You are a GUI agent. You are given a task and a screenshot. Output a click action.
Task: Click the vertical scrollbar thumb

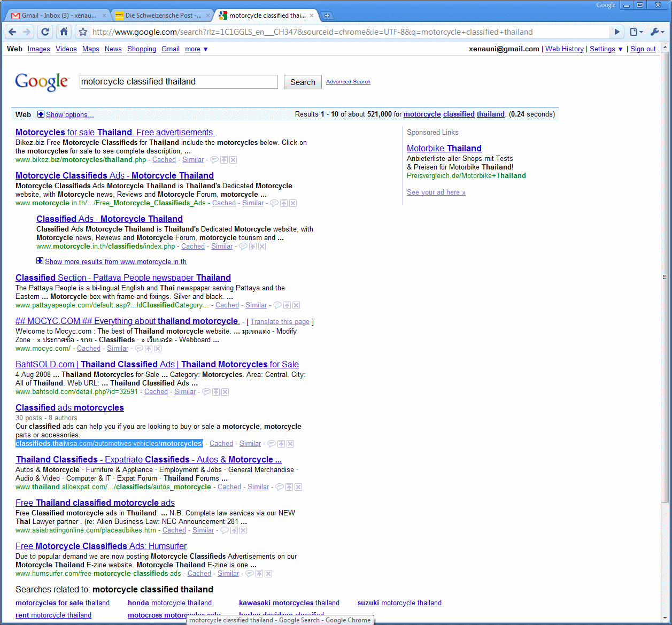[665, 277]
